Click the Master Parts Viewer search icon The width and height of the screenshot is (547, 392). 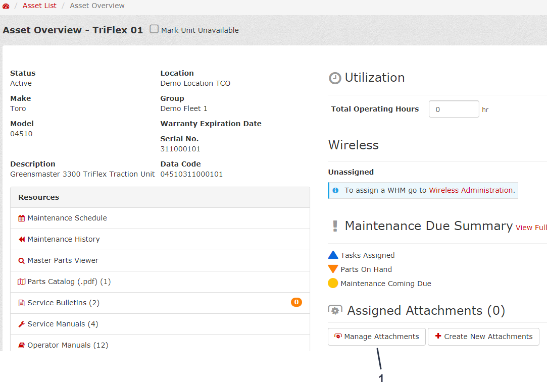(21, 261)
